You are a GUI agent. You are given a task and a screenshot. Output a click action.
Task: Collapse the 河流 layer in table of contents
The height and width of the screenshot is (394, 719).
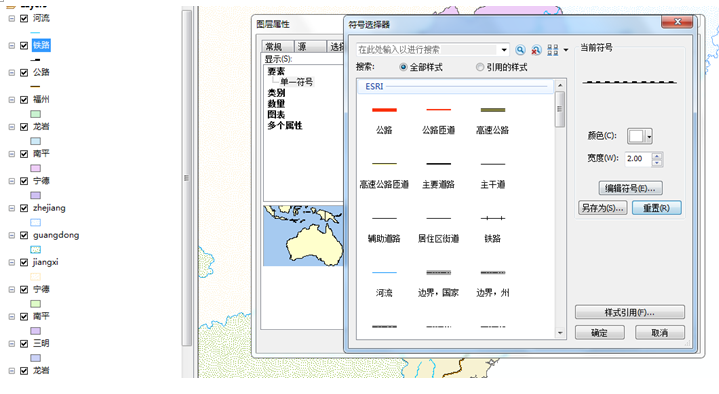point(11,18)
